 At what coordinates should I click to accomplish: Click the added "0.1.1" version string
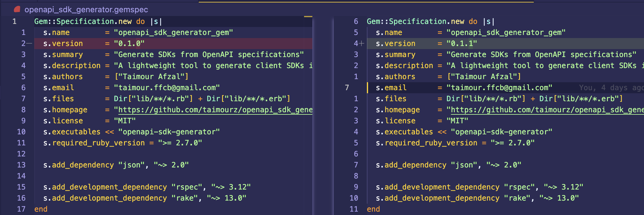[x=461, y=44]
